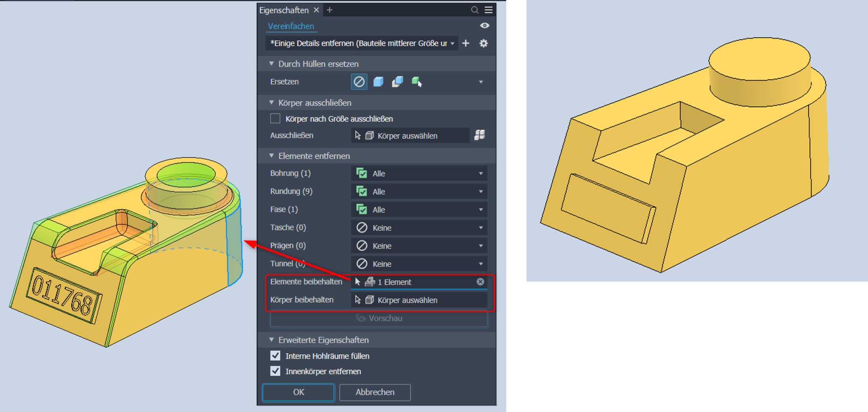Open search in the Eigenschaften panel
The height and width of the screenshot is (412, 868).
point(474,10)
